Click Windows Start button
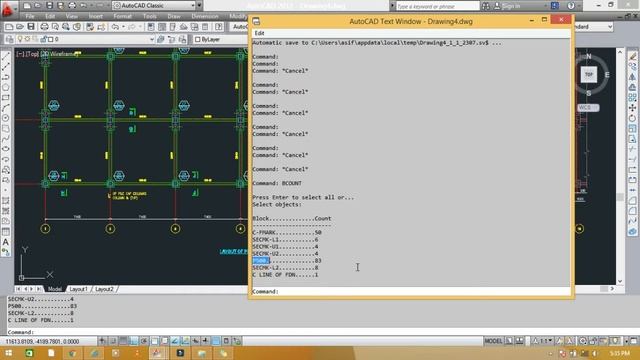 [9, 353]
